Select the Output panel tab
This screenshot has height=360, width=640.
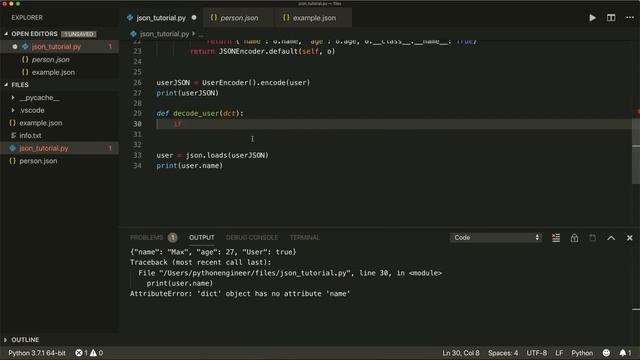(202, 238)
